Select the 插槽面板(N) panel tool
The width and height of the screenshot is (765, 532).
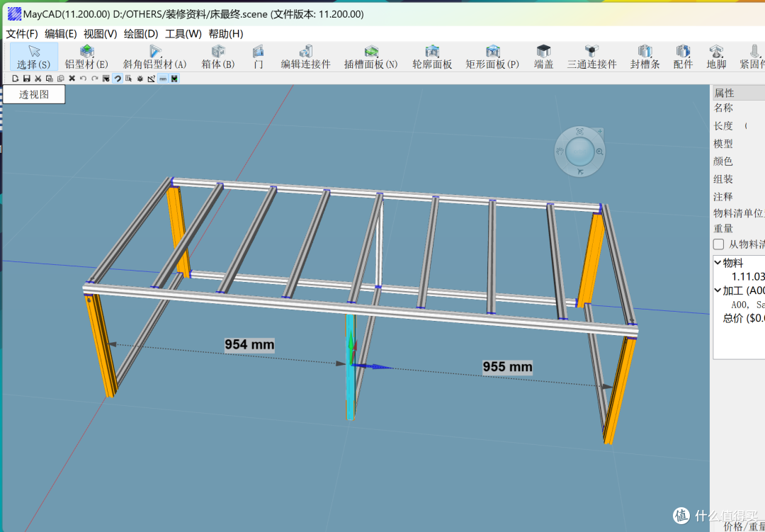[x=370, y=57]
